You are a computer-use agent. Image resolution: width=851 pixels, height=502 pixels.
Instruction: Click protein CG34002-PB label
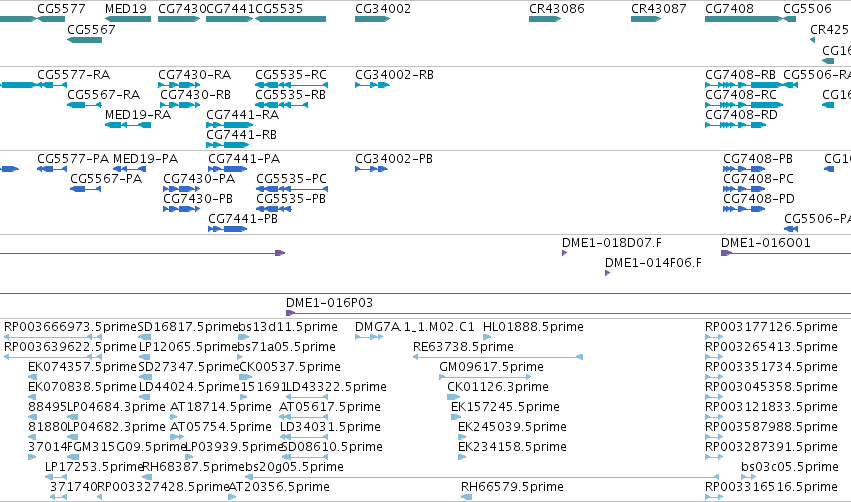(x=393, y=158)
